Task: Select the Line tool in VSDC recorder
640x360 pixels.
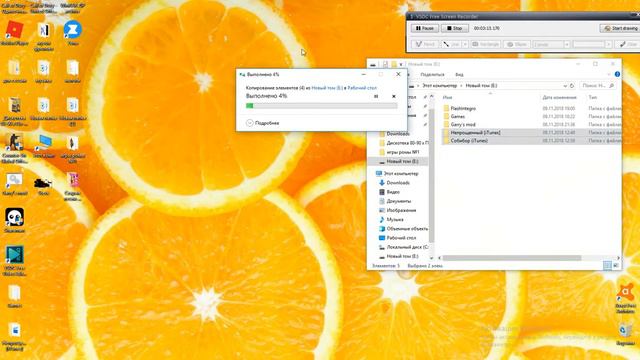Action: point(451,44)
